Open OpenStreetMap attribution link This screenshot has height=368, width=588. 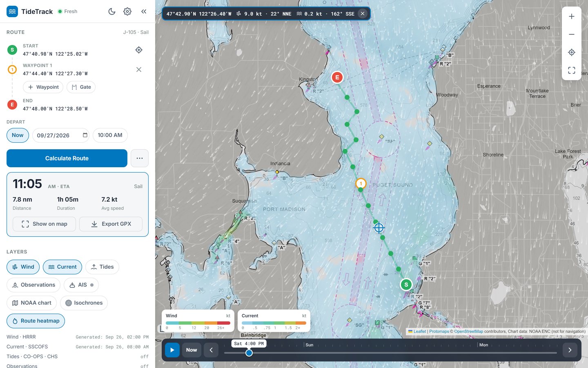click(469, 332)
